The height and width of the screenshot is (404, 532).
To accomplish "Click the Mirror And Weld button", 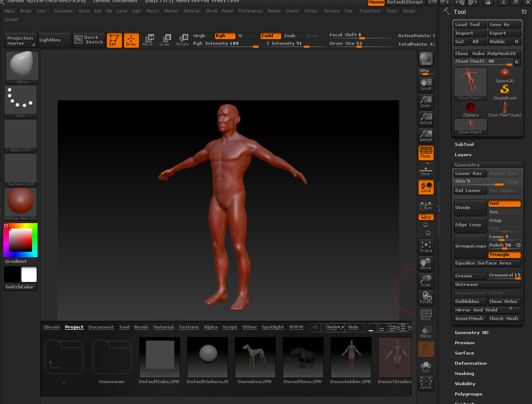I will (x=488, y=310).
